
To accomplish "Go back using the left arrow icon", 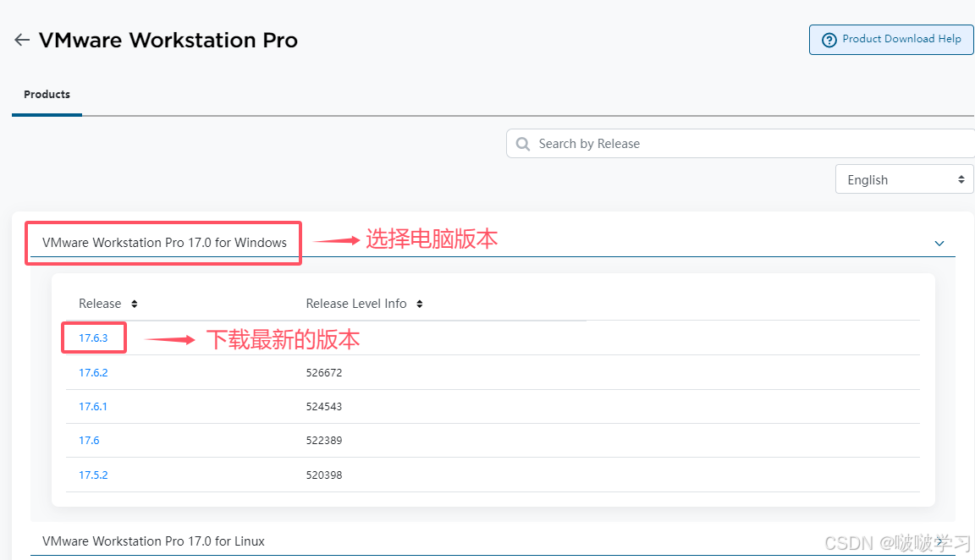I will tap(22, 40).
